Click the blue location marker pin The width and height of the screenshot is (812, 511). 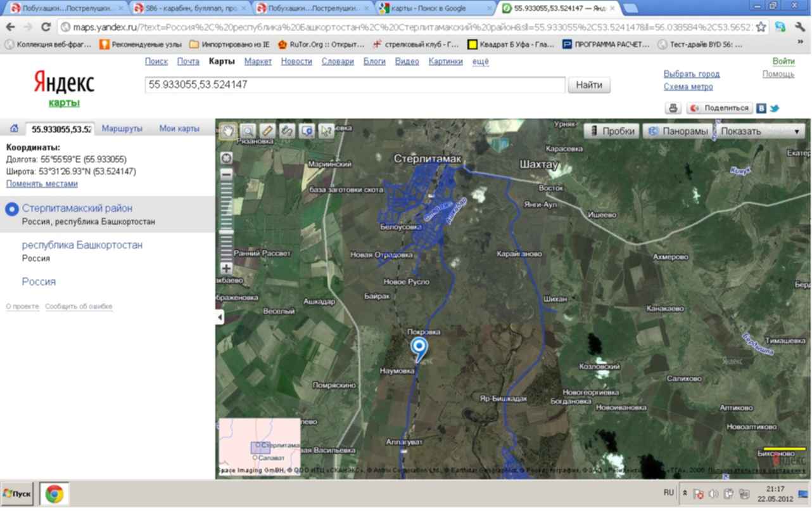[419, 349]
